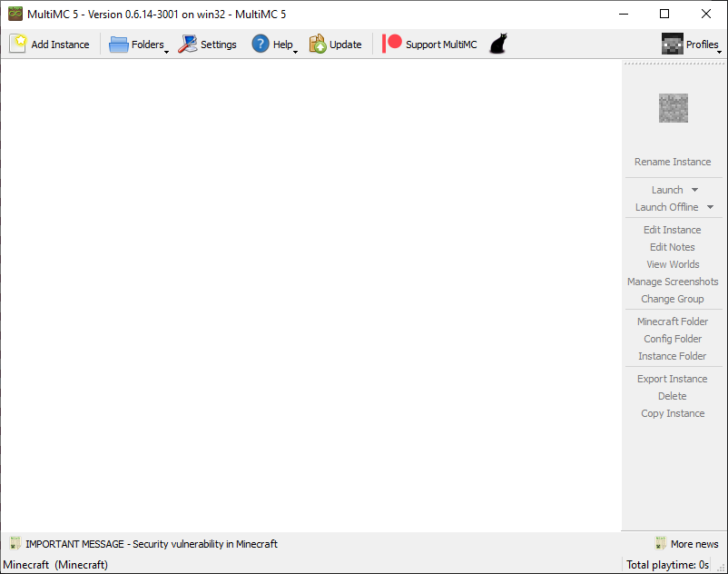Image resolution: width=728 pixels, height=574 pixels.
Task: Expand the Help dropdown arrow
Action: click(x=295, y=52)
